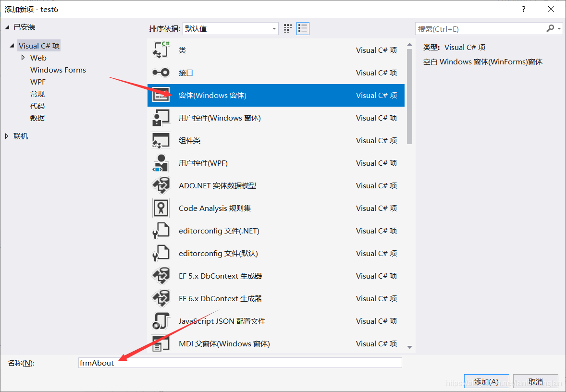This screenshot has height=392, width=566.
Task: Select EF 5.x DbContext 生成器 row
Action: pos(276,276)
